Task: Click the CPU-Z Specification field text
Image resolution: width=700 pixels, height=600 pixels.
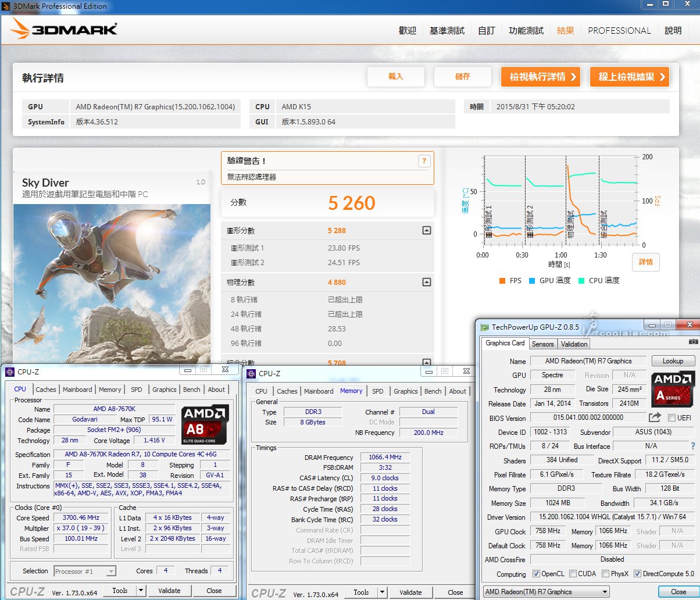Action: coord(142,454)
